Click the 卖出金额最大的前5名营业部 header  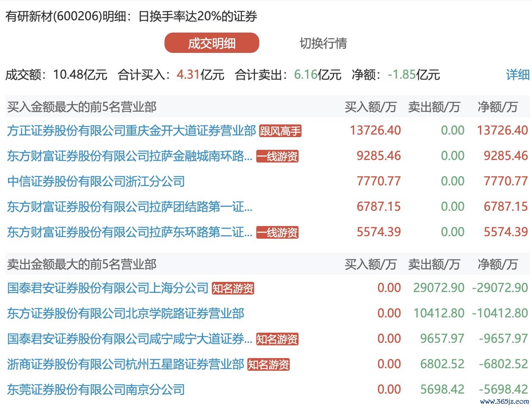82,265
